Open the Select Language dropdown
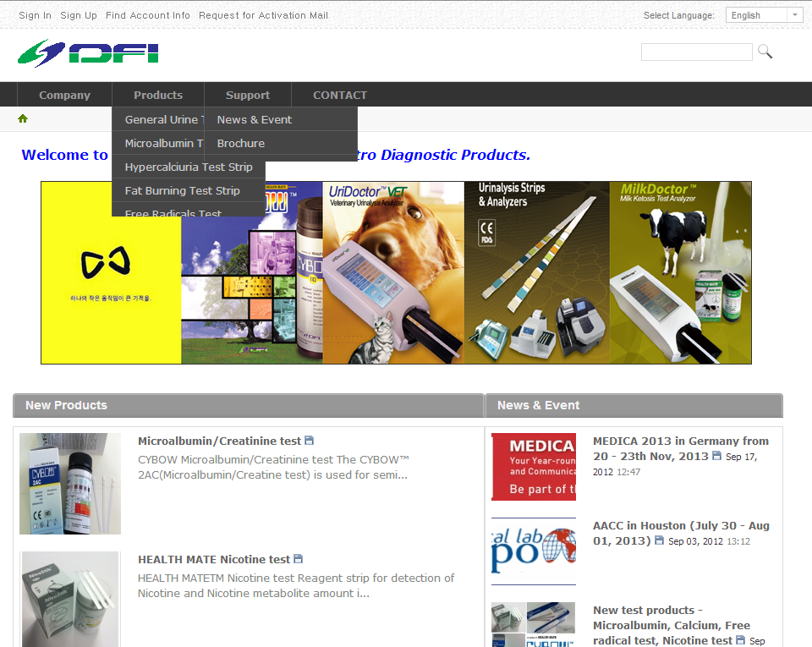The image size is (812, 647). [x=765, y=15]
